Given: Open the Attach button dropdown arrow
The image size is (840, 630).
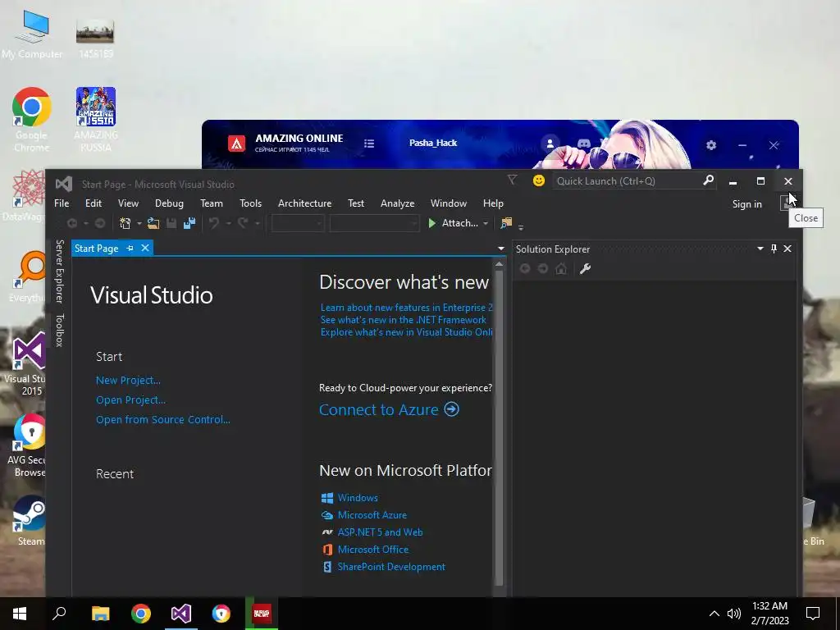Looking at the screenshot, I should (486, 223).
